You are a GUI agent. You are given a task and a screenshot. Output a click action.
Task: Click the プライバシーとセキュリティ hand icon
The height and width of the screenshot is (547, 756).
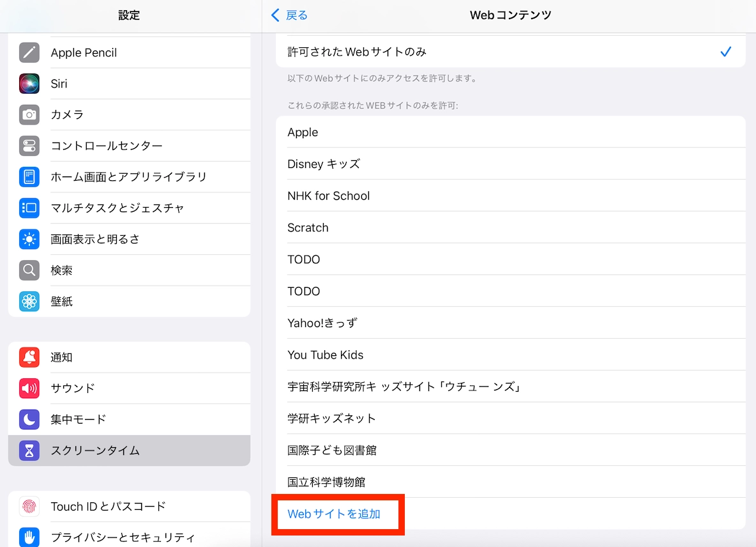pos(29,537)
